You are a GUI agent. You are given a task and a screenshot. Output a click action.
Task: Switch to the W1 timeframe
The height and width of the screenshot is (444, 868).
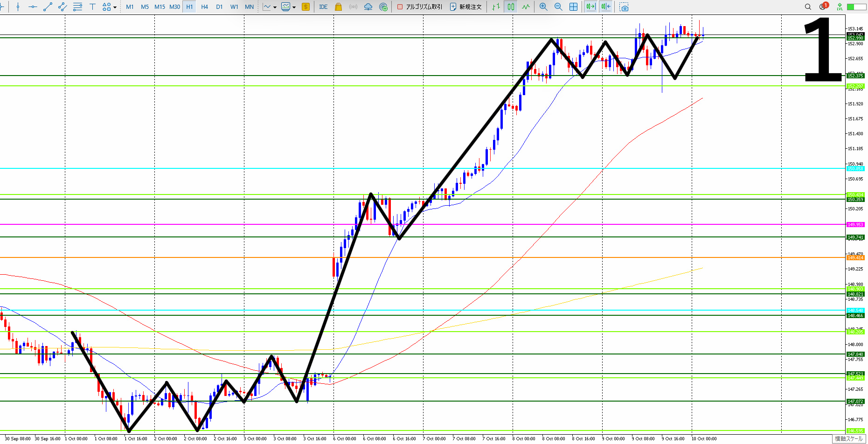[x=234, y=7]
